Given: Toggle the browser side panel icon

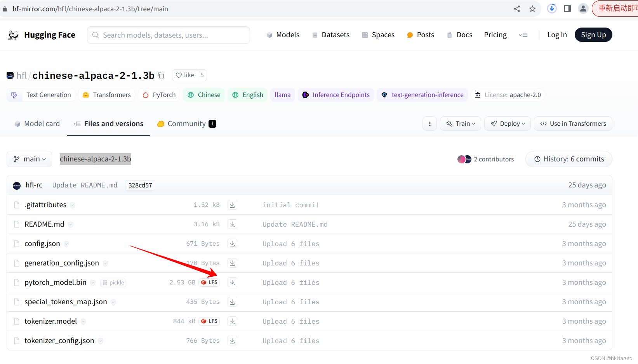Looking at the screenshot, I should coord(567,9).
